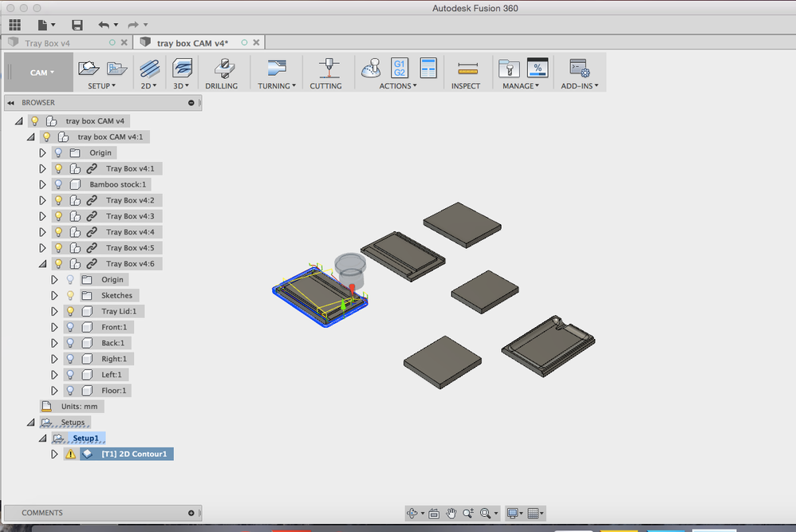Open the Add-Ins scripts icon
This screenshot has width=796, height=532.
579,68
